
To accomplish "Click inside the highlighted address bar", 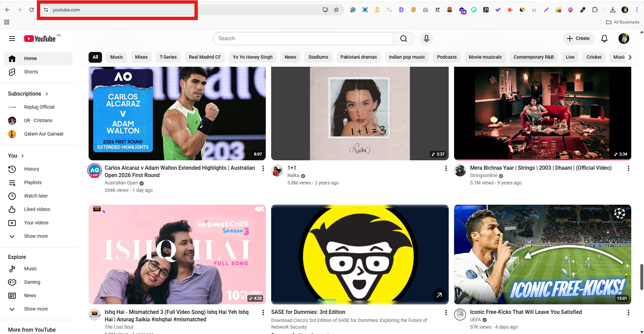I will tap(117, 10).
